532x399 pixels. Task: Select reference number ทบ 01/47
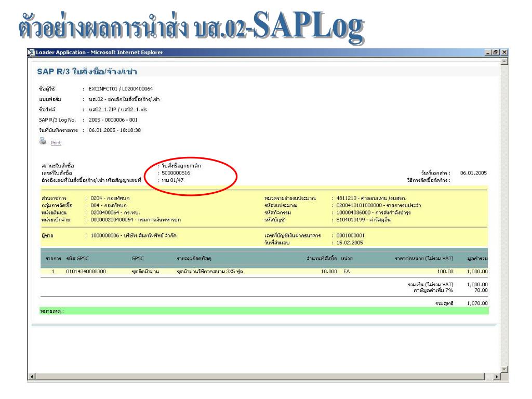(x=172, y=180)
